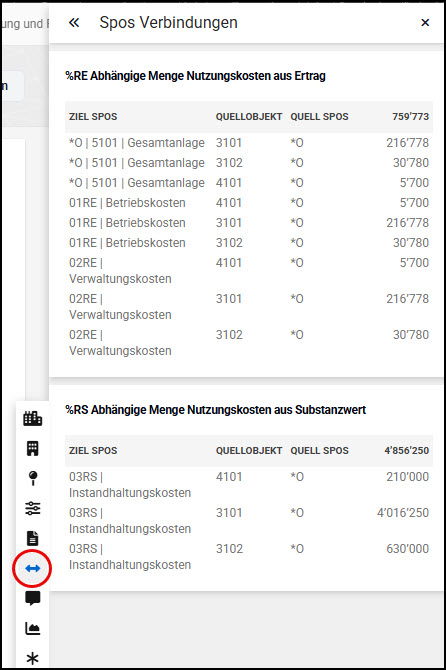Click the ZIEL SPOS header in %RE table
The image size is (446, 670).
click(93, 117)
